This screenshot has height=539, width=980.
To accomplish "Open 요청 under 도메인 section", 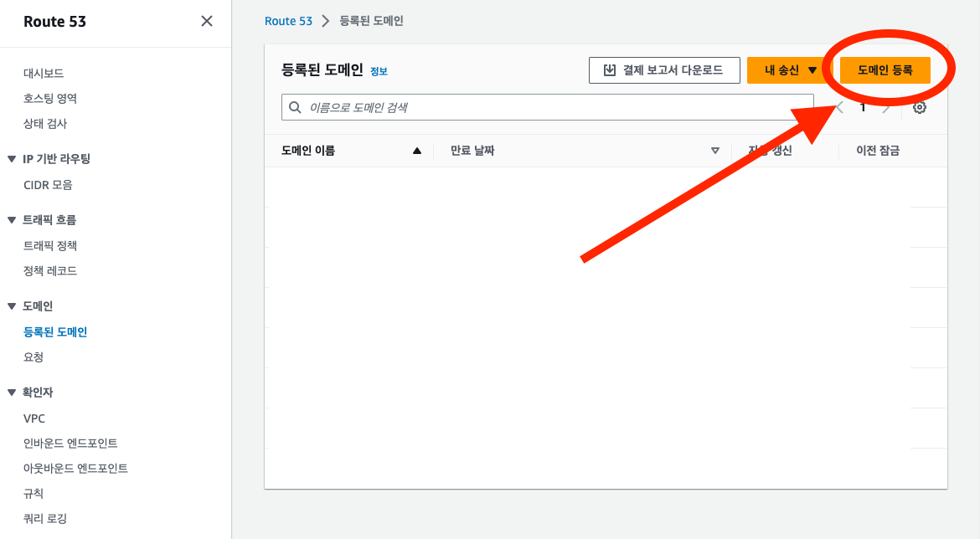I will point(34,357).
